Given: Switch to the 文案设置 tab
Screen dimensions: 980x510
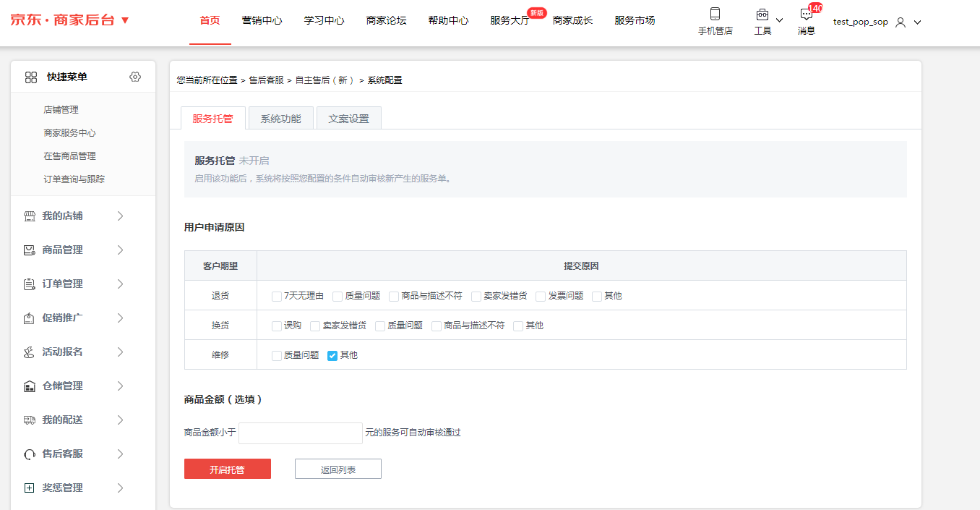Looking at the screenshot, I should tap(348, 119).
